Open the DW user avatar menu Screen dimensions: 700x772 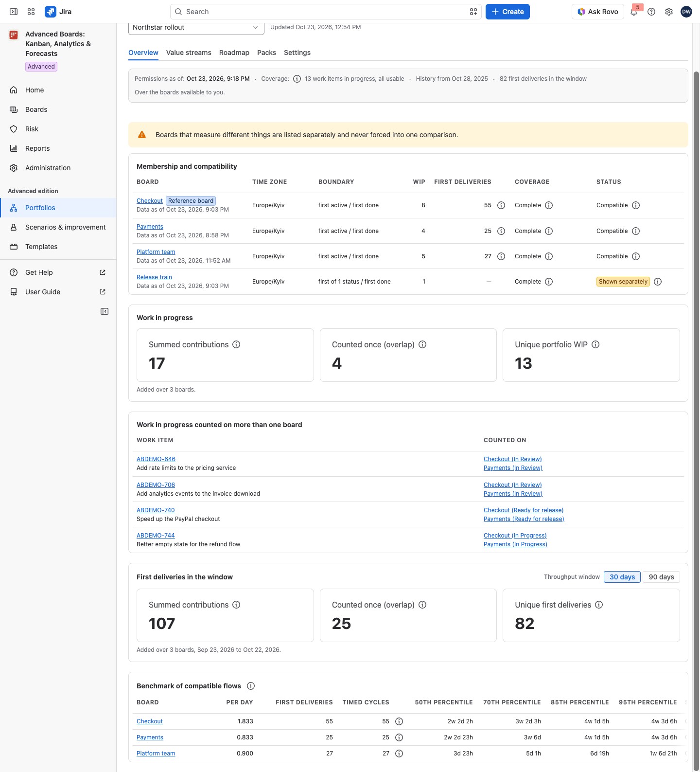(686, 12)
